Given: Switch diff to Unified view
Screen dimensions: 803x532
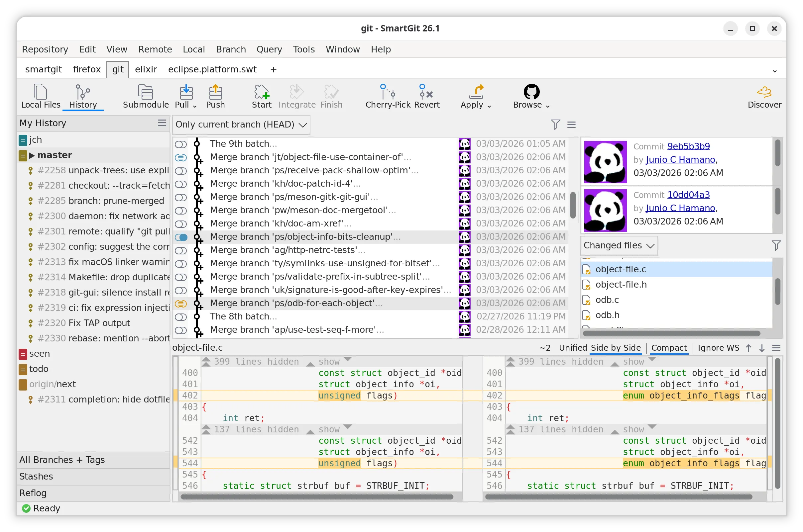Looking at the screenshot, I should (x=573, y=348).
